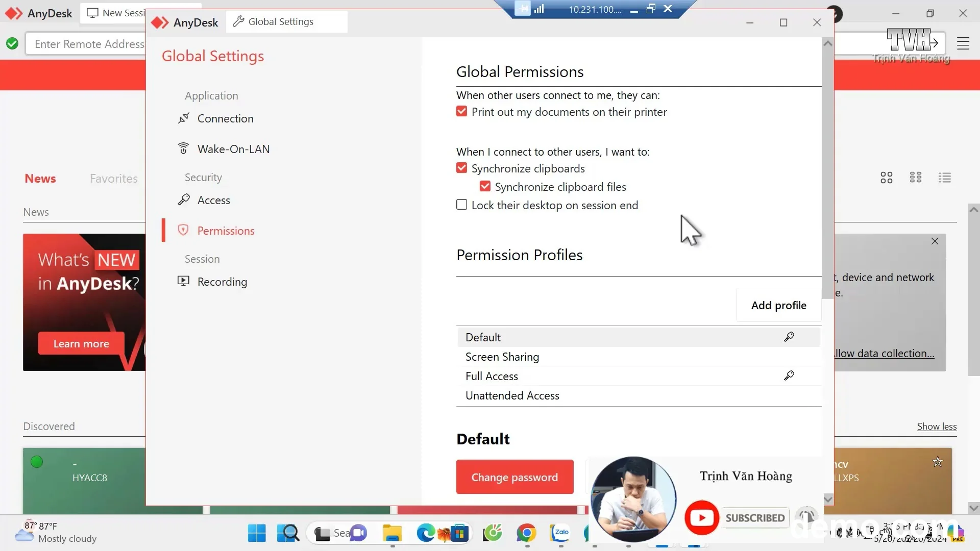Image resolution: width=980 pixels, height=551 pixels.
Task: Disable Synchronize clipboard files
Action: [x=485, y=186]
